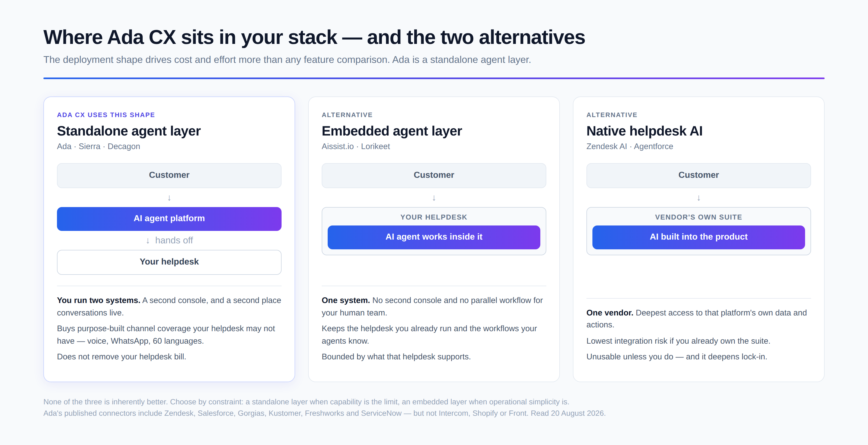Screen dimensions: 868x445
Task: Click the Customer box under Embedded agent layer
Action: click(434, 176)
